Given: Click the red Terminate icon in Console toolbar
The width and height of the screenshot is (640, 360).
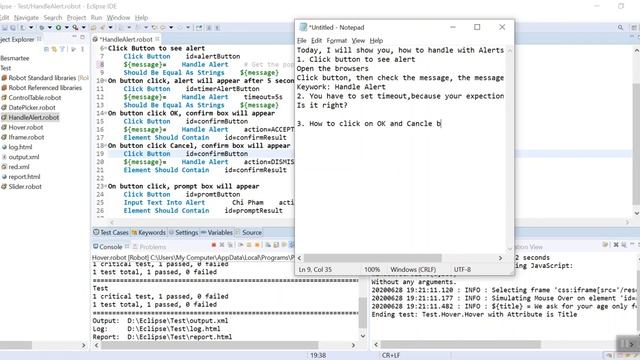Looking at the screenshot, I should tap(213, 245).
